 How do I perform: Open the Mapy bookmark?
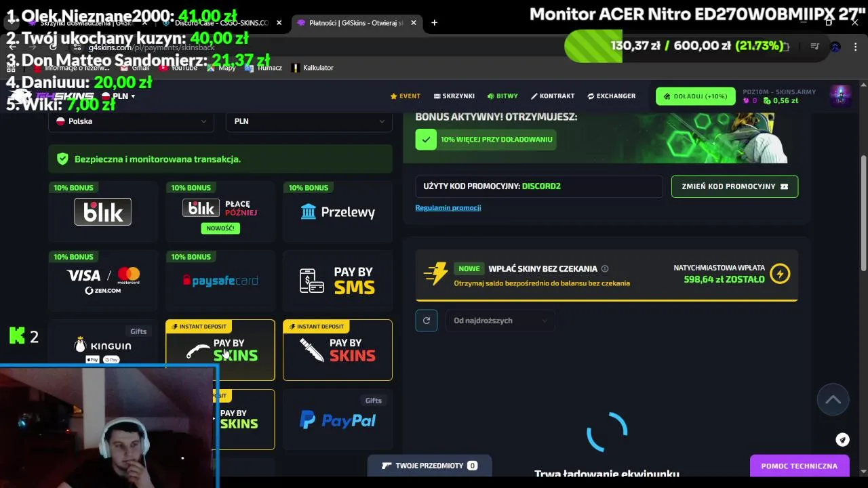222,68
